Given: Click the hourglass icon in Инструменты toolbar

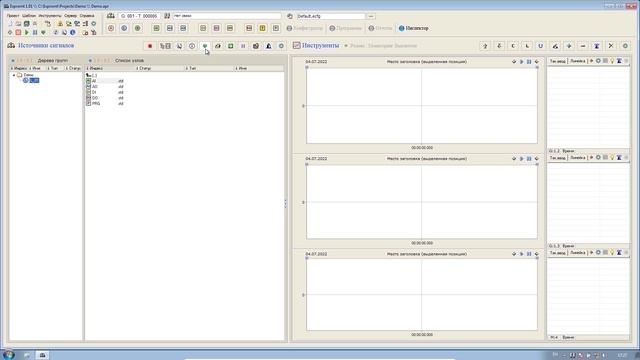Looking at the screenshot, I should pos(597,46).
